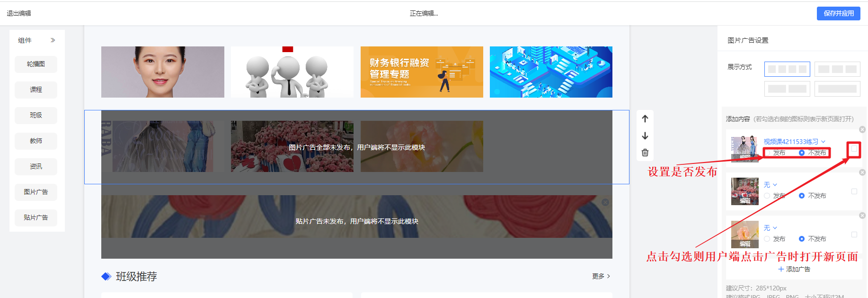Select 不发布 for the second ad
This screenshot has width=868, height=298.
click(802, 196)
